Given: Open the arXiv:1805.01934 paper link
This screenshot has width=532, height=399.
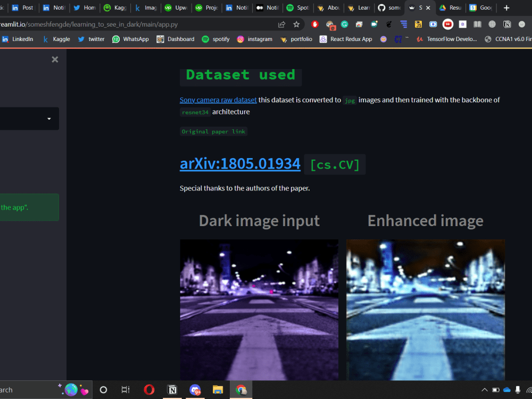Looking at the screenshot, I should [x=240, y=164].
